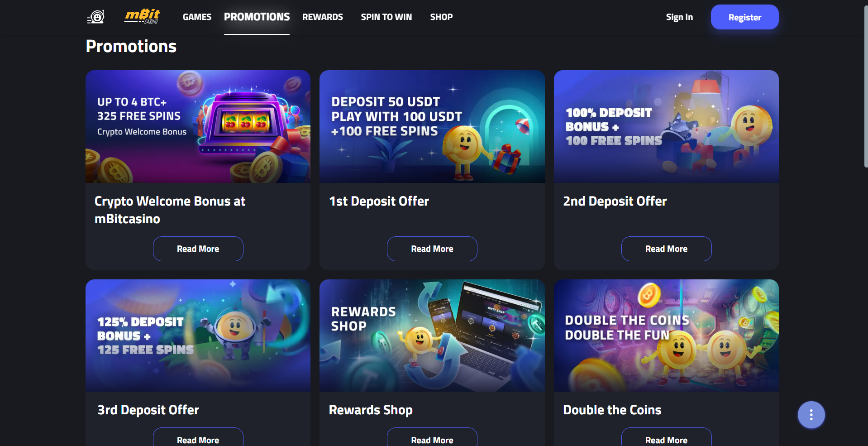Screen dimensions: 868x446
Task: Read More about Rewards Shop
Action: point(432,437)
